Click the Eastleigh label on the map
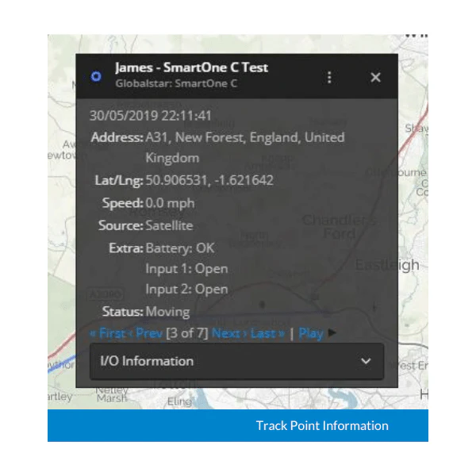Screen dimensions: 476x476 (388, 265)
